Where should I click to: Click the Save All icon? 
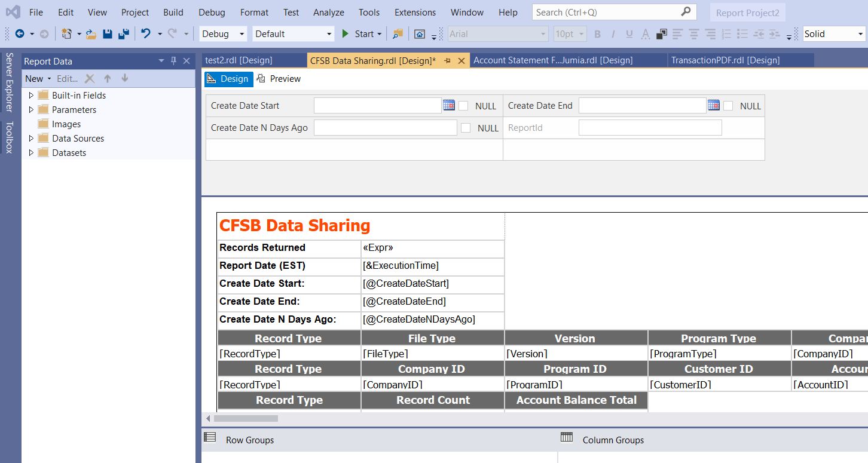coord(124,34)
